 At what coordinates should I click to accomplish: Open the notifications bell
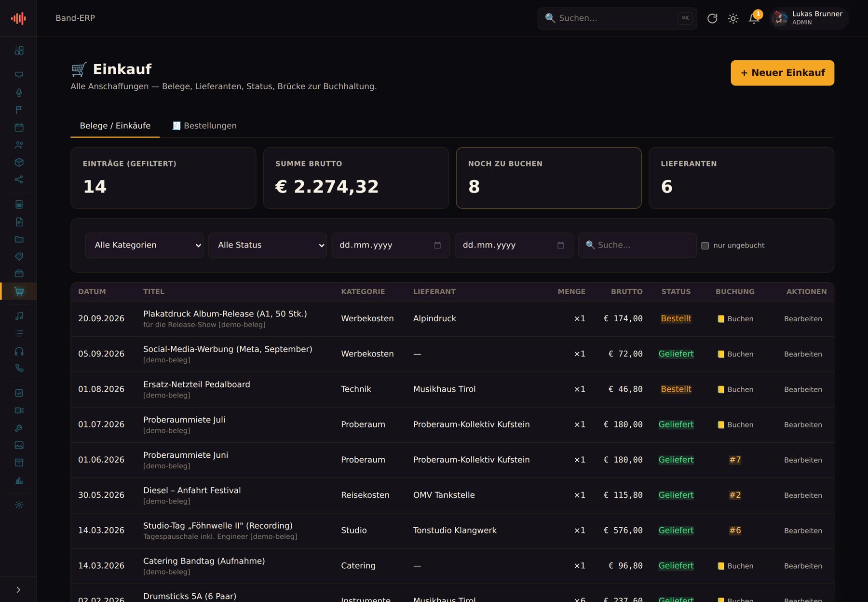coord(754,18)
